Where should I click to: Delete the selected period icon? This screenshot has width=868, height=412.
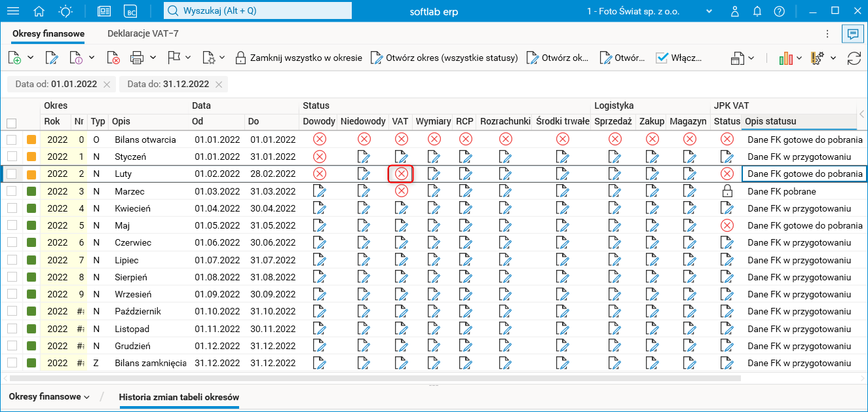pyautogui.click(x=113, y=58)
